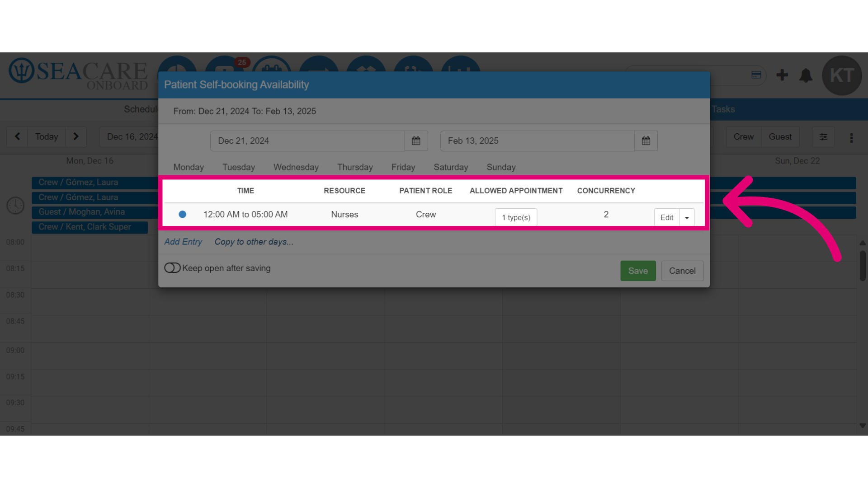Click the scheduler vertical scrollbar thumb
Viewport: 868px width, 488px height.
coord(863,266)
